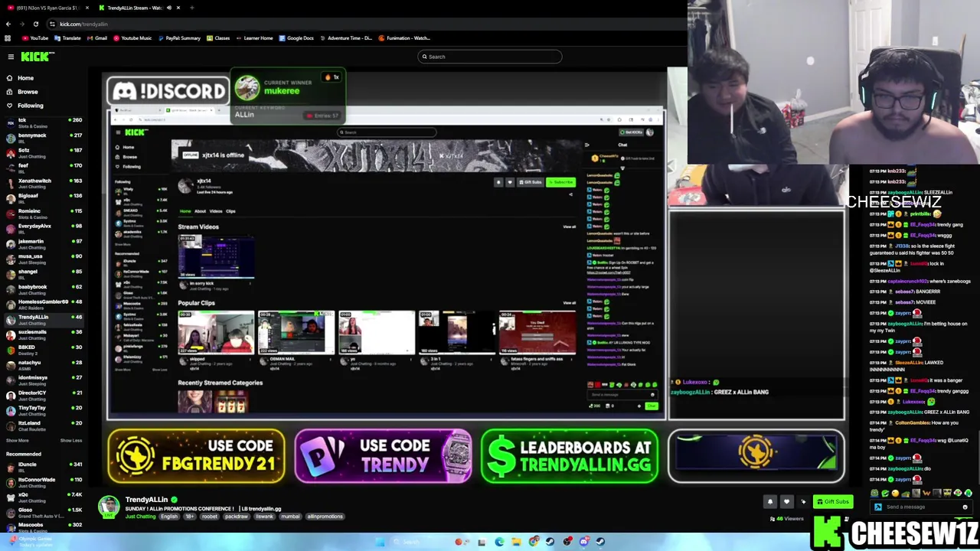Open jakemartin channel in sidebar
980x551 pixels.
coord(44,244)
